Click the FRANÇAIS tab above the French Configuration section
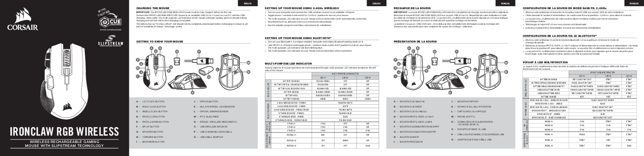This screenshot has width=644, height=156. tap(634, 3)
